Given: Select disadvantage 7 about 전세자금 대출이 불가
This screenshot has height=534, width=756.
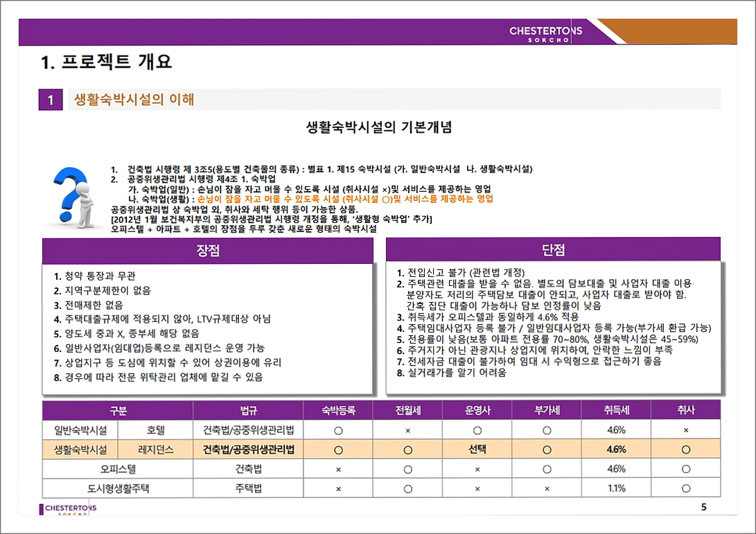Looking at the screenshot, I should coord(529,362).
